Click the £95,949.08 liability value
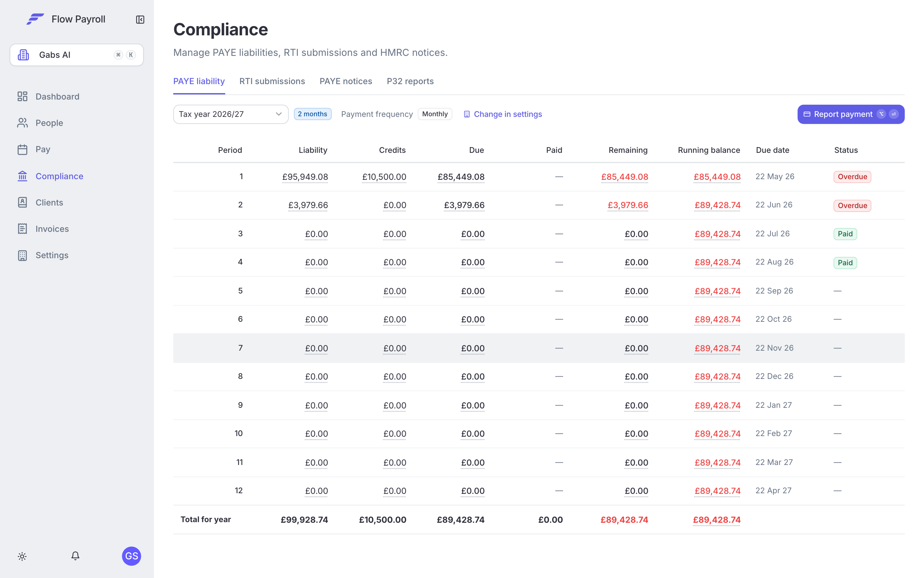924x578 pixels. pos(305,177)
